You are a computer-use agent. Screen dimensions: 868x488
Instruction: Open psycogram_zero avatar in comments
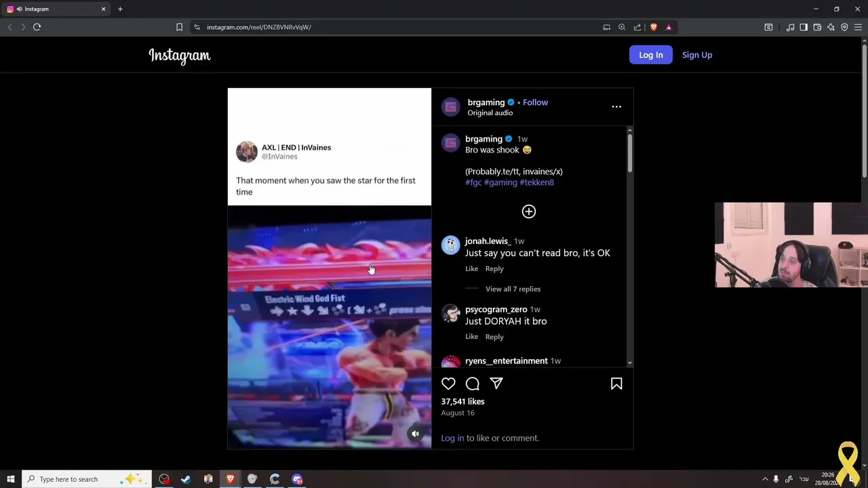point(451,314)
